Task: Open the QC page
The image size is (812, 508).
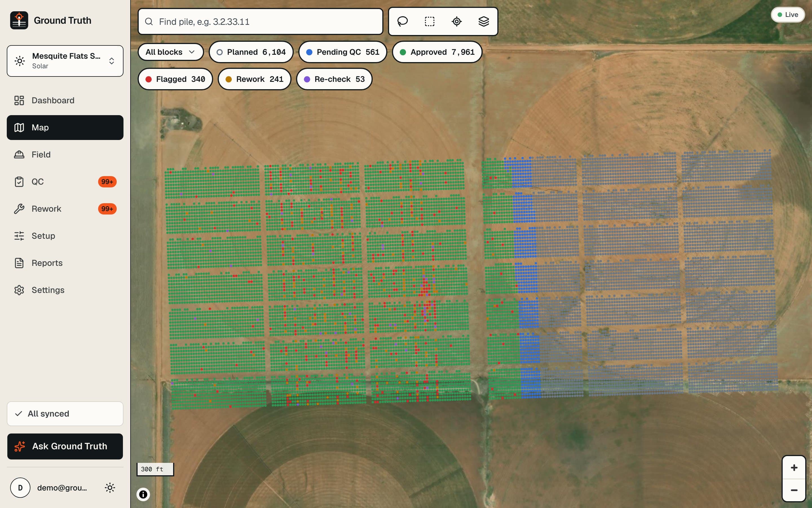Action: (65, 182)
